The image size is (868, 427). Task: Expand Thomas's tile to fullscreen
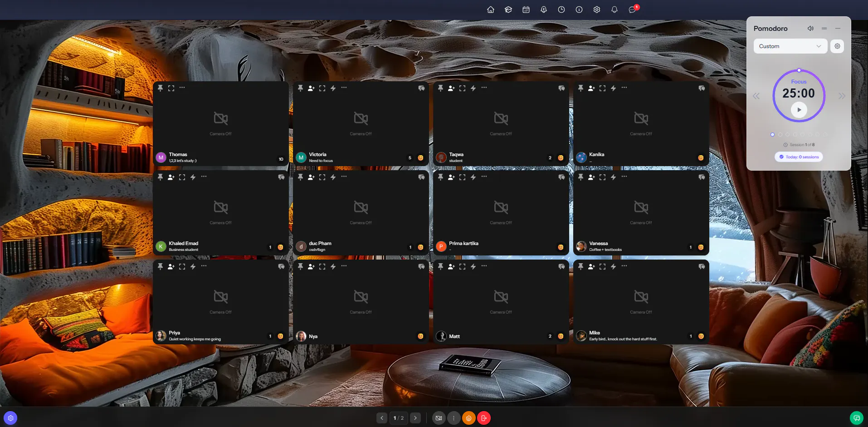[171, 88]
